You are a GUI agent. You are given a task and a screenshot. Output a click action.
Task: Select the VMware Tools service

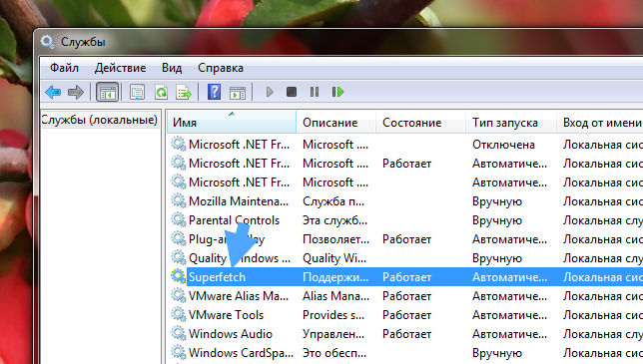pyautogui.click(x=226, y=315)
